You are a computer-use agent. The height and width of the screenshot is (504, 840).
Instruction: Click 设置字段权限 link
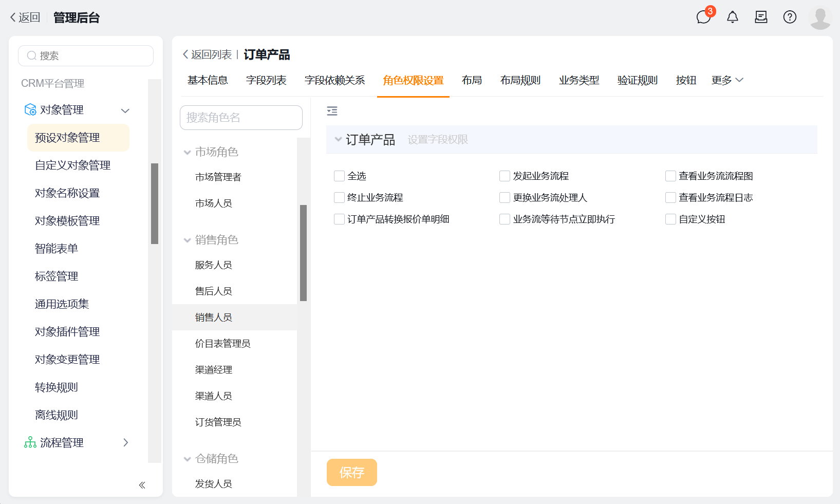tap(438, 140)
